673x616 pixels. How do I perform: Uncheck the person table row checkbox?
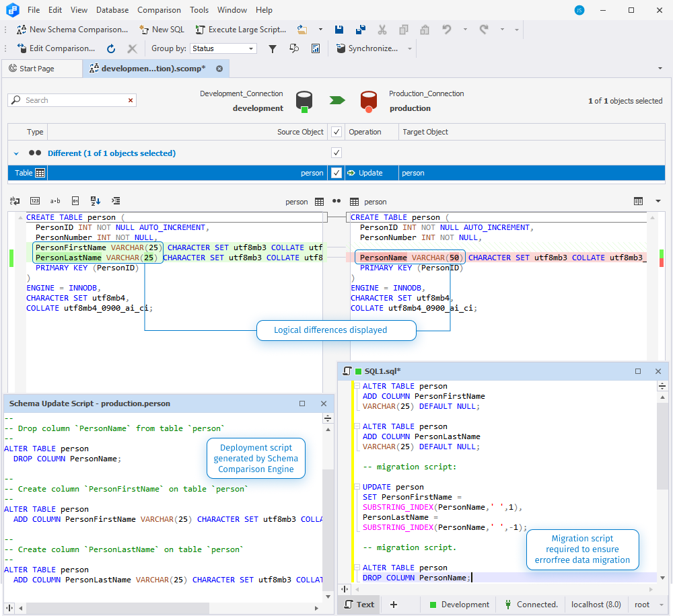[336, 173]
